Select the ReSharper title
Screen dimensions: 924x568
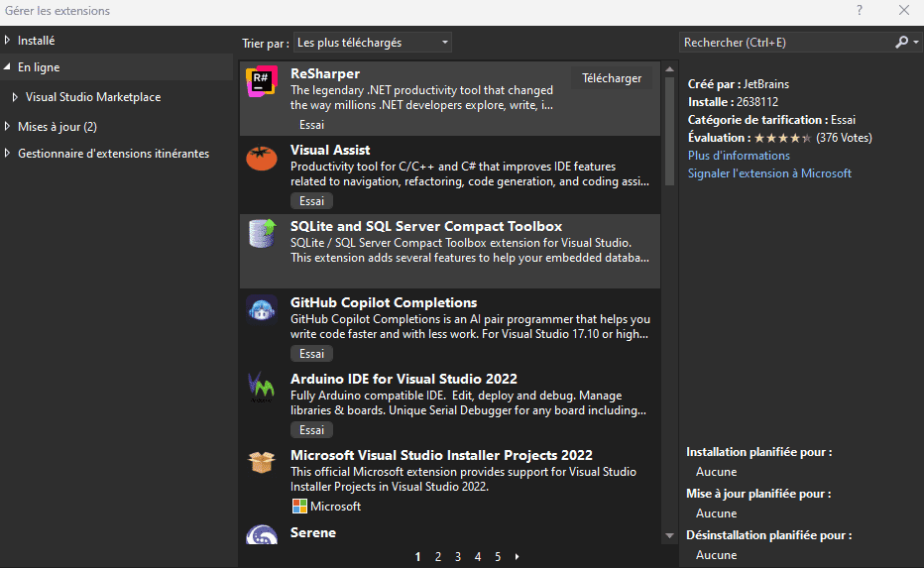pos(325,73)
